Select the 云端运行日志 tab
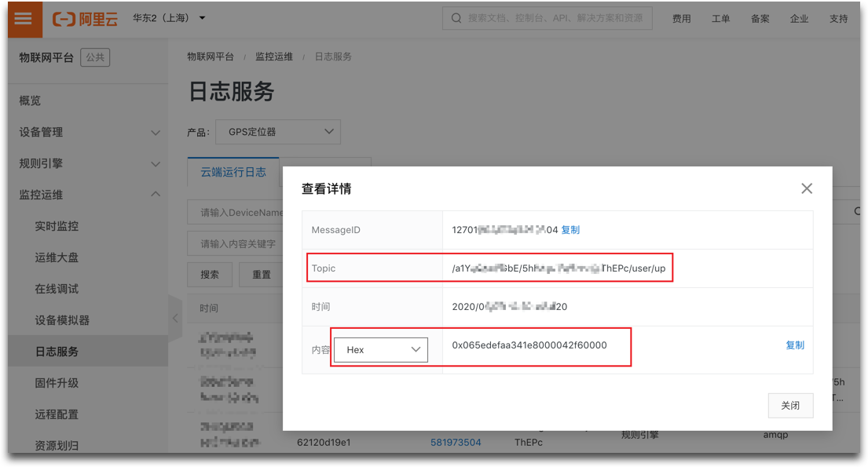The width and height of the screenshot is (868, 467). 233,172
